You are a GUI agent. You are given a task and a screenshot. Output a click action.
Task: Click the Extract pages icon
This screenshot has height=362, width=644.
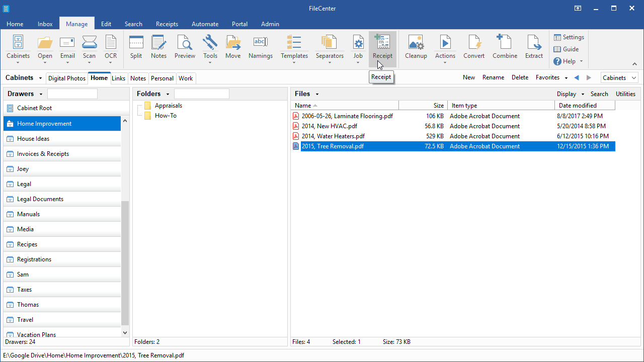(x=534, y=47)
